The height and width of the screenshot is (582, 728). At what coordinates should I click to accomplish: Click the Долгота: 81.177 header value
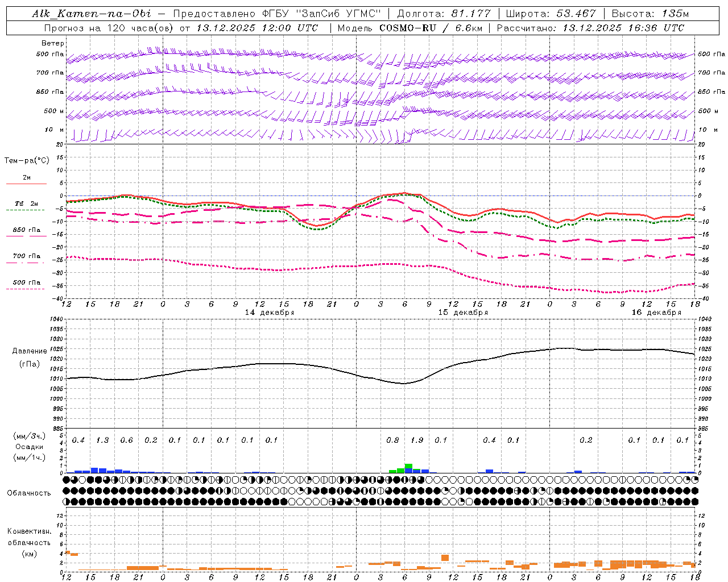pos(444,14)
